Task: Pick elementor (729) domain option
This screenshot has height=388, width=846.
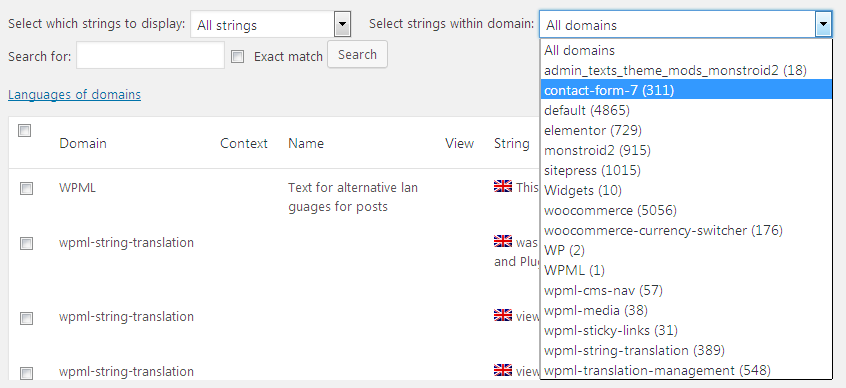Action: (686, 130)
